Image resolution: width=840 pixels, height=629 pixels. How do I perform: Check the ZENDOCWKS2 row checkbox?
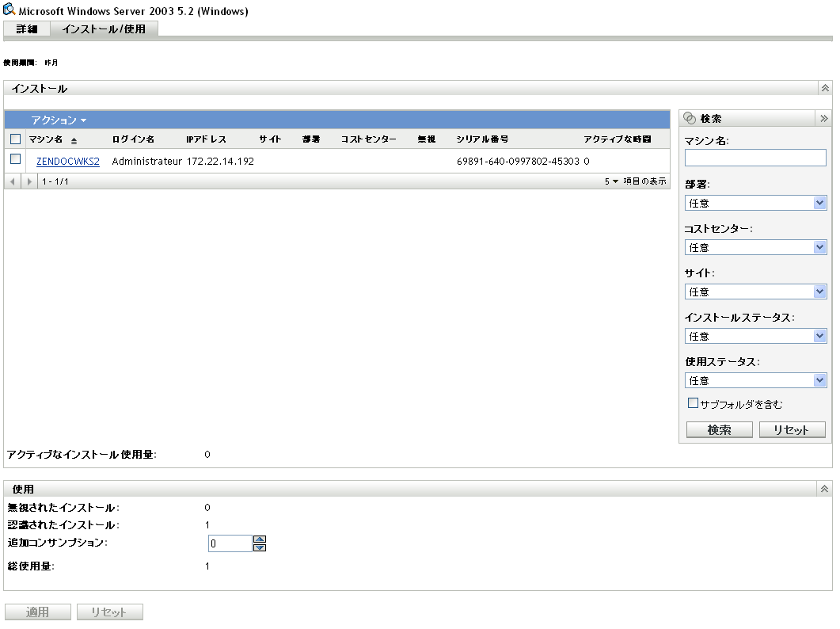click(16, 159)
